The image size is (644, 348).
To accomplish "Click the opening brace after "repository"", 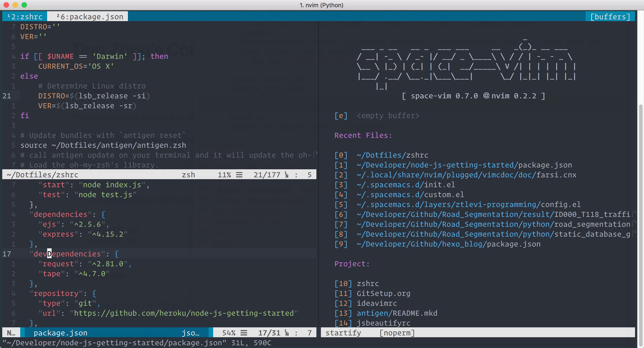I will [x=94, y=293].
